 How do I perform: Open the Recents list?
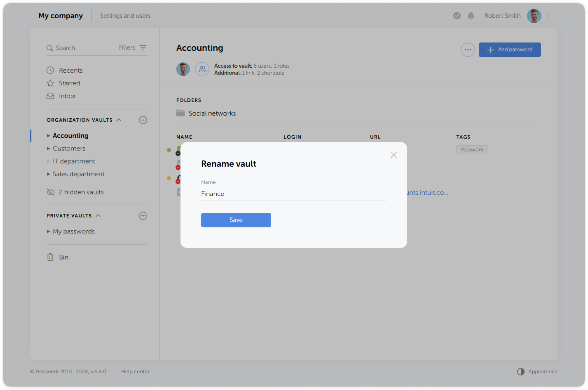pyautogui.click(x=71, y=70)
